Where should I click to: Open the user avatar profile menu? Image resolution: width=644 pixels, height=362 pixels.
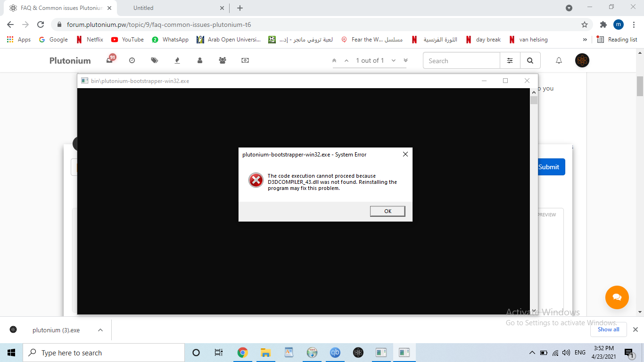(x=582, y=60)
